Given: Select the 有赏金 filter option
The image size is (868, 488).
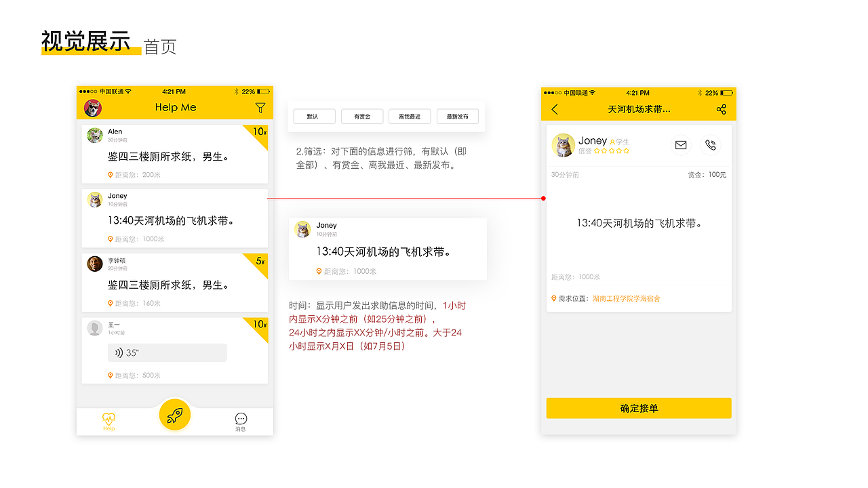Looking at the screenshot, I should click(x=362, y=117).
